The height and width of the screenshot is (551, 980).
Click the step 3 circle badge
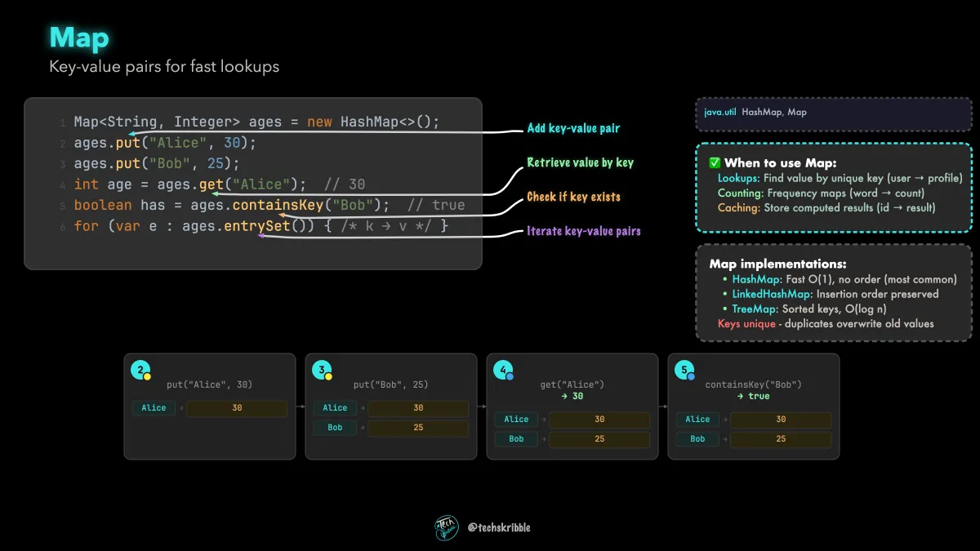click(323, 371)
